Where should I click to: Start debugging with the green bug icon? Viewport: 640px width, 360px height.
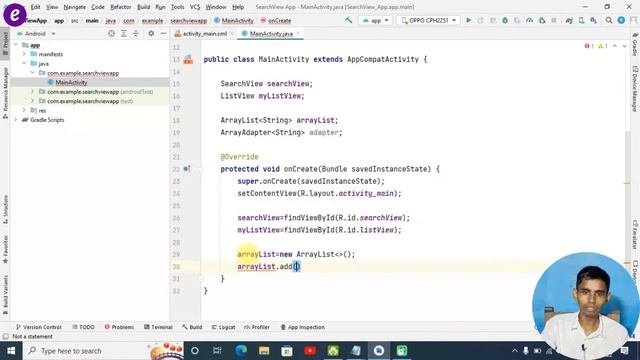505,20
